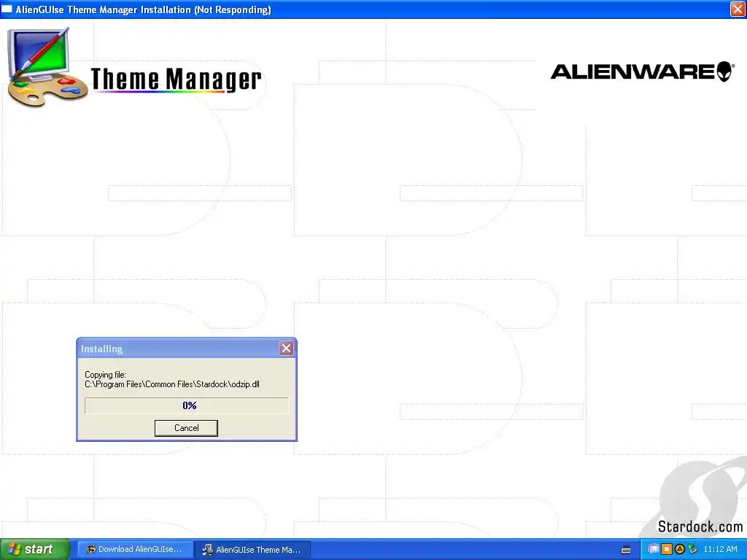Click the keyboard language bar icon
The width and height of the screenshot is (747, 560).
(626, 550)
